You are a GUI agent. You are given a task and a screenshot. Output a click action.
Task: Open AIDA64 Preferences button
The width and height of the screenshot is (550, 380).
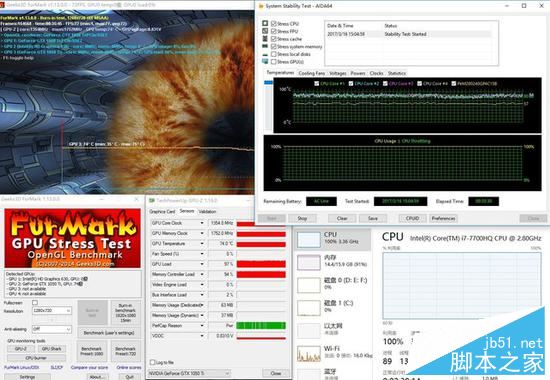[443, 218]
